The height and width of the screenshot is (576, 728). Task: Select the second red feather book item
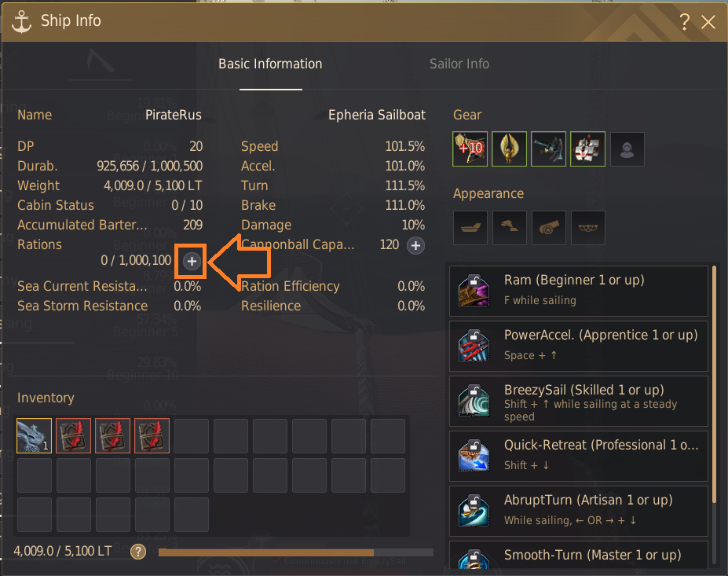click(x=112, y=435)
